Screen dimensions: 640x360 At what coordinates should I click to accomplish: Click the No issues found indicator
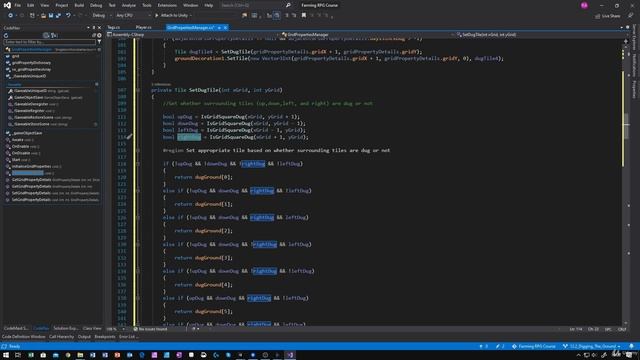click(x=150, y=329)
